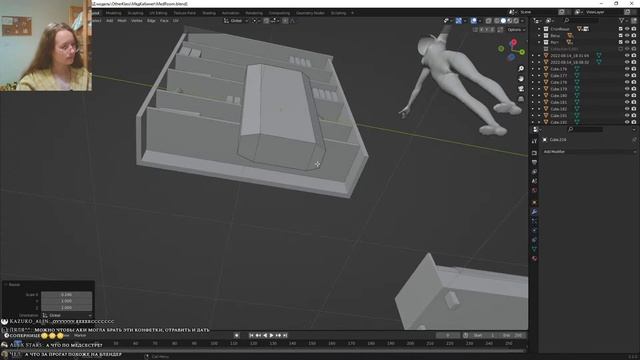Click the outliner search field
640x360 pixels.
(x=581, y=20)
